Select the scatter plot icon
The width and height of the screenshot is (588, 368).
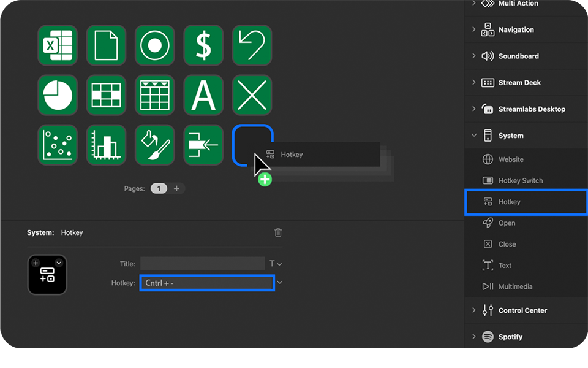click(57, 145)
